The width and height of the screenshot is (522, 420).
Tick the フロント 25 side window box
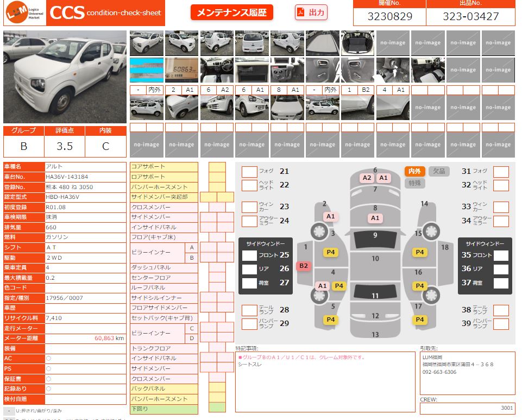[249, 255]
